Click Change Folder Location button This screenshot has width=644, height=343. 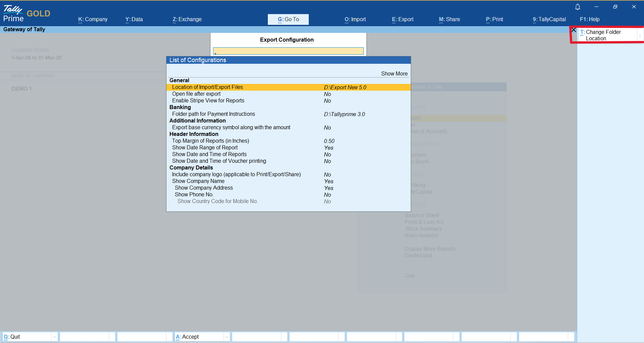(603, 35)
